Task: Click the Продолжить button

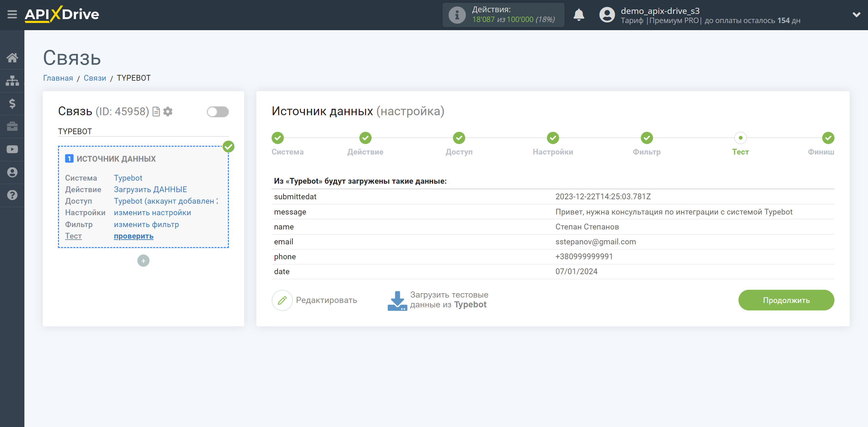Action: coord(786,300)
